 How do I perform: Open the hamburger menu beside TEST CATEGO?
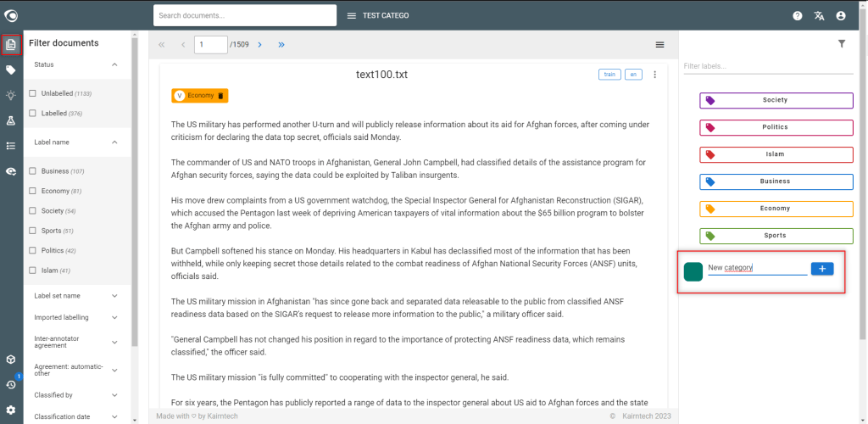coord(351,15)
